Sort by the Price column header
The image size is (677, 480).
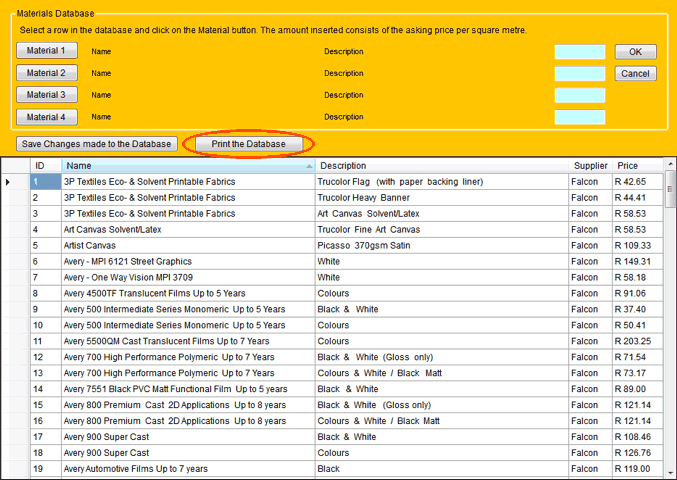(x=638, y=166)
